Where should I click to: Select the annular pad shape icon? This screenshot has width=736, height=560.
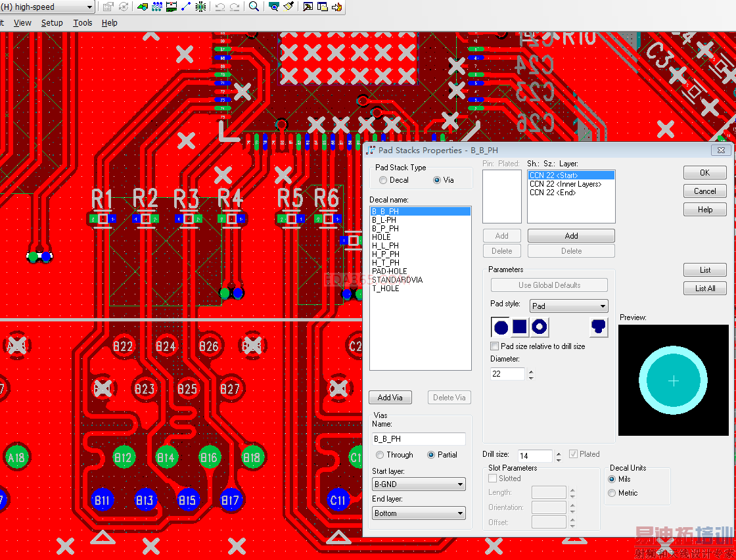click(540, 327)
